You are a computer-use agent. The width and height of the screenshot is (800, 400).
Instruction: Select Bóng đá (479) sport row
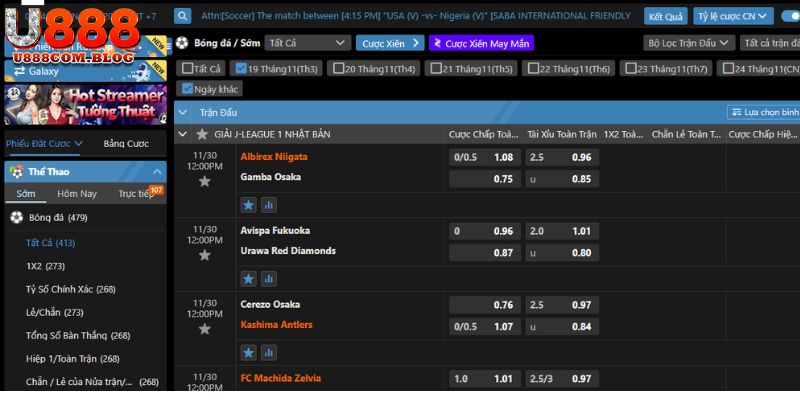coord(85,218)
